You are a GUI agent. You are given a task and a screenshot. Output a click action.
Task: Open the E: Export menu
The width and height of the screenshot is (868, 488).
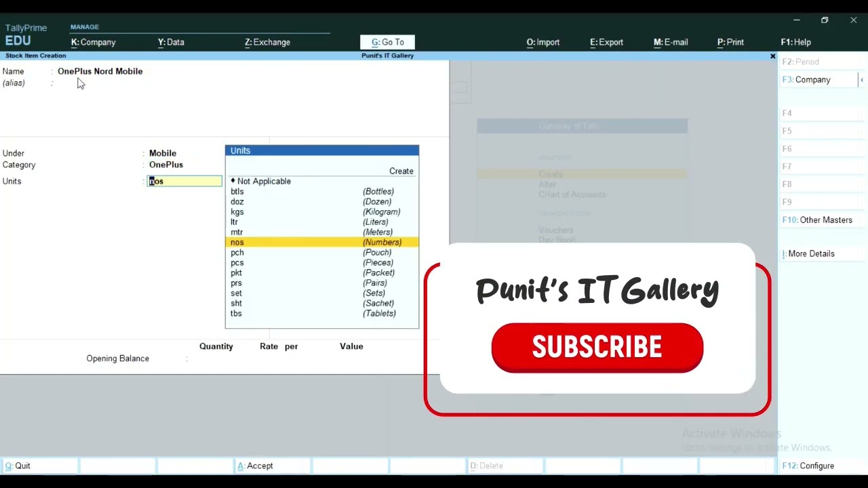[606, 42]
